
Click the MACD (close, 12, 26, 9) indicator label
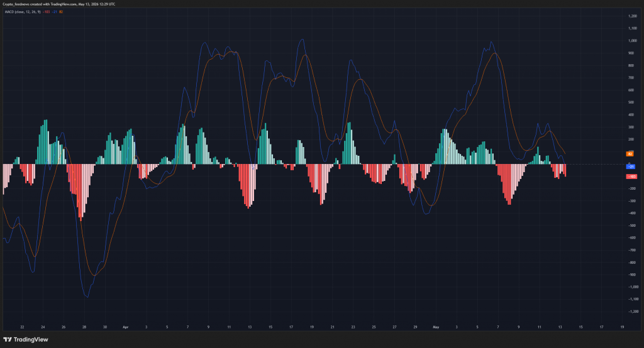tap(23, 12)
